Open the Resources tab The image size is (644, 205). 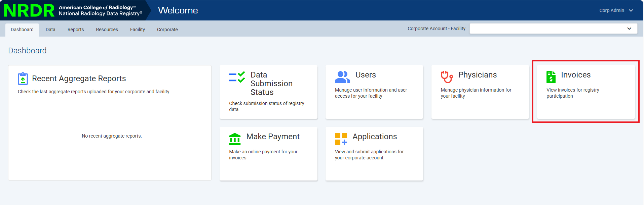[107, 30]
